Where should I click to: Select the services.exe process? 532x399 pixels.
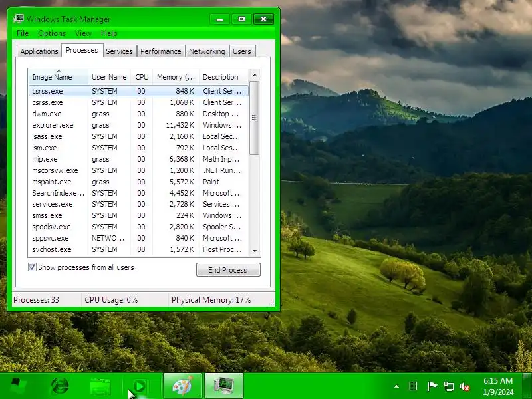coord(139,204)
